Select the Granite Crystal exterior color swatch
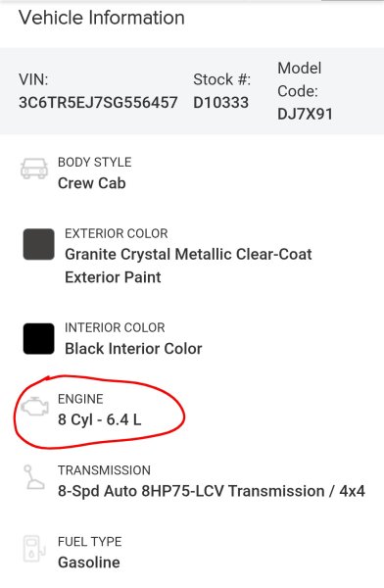This screenshot has height=588, width=384. [x=38, y=244]
